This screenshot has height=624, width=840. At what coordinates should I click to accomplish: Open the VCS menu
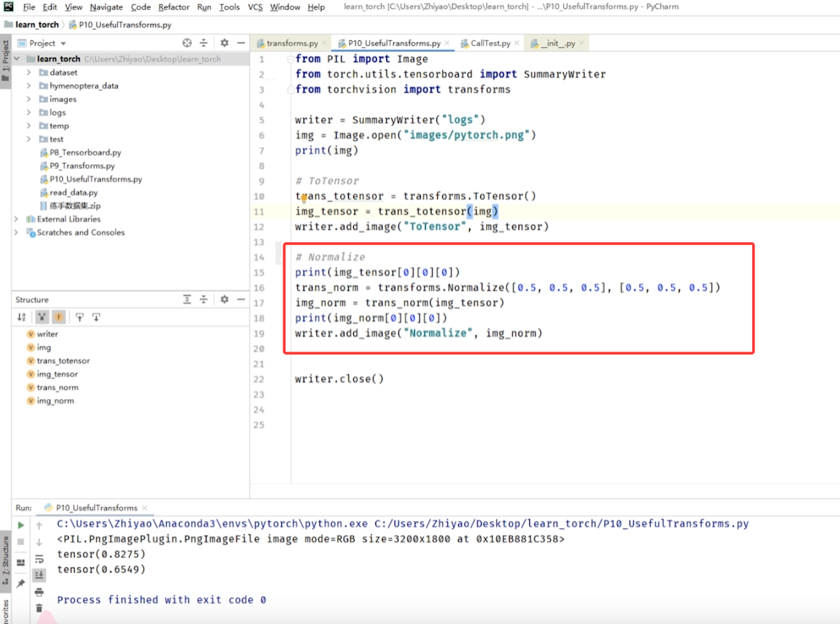[x=255, y=7]
